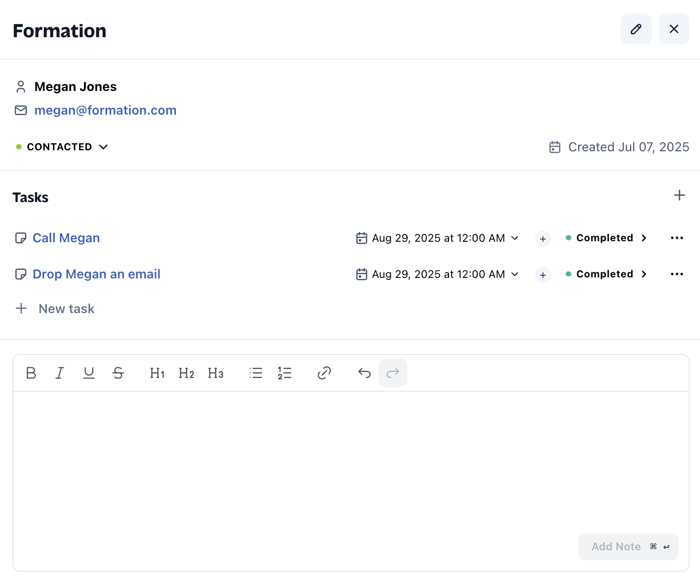
Task: Click the note icon beside Call Megan
Action: click(21, 238)
